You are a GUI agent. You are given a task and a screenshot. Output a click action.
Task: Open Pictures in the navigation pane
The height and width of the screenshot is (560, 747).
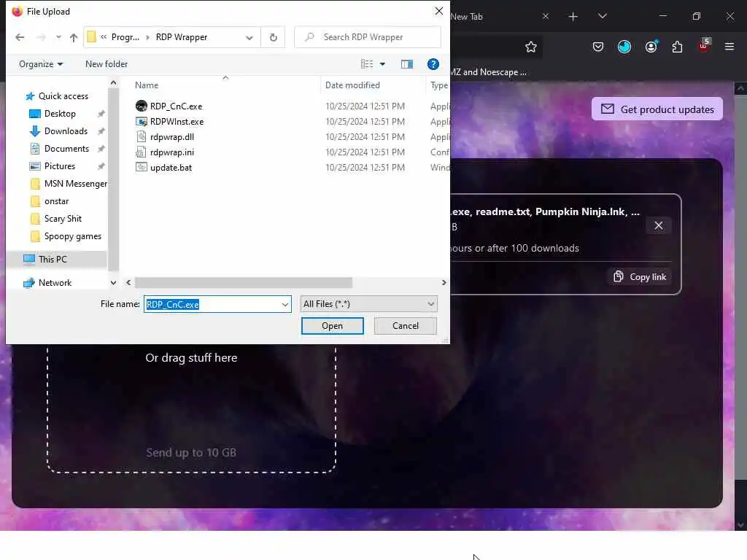click(60, 166)
